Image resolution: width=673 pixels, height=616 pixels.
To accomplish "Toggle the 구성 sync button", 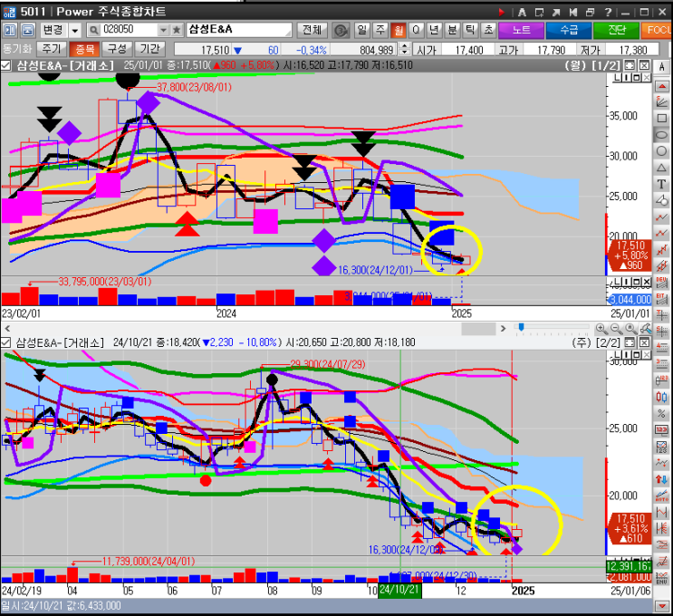I will point(117,49).
